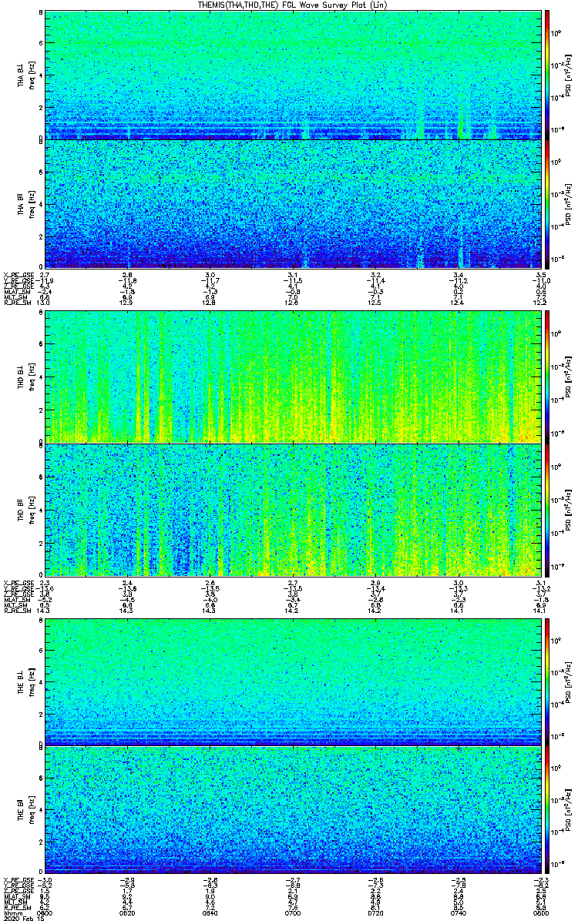The image size is (578, 924).
Task: Click the THE B-parallel freq [Hz] axis label
Action: [x=31, y=812]
